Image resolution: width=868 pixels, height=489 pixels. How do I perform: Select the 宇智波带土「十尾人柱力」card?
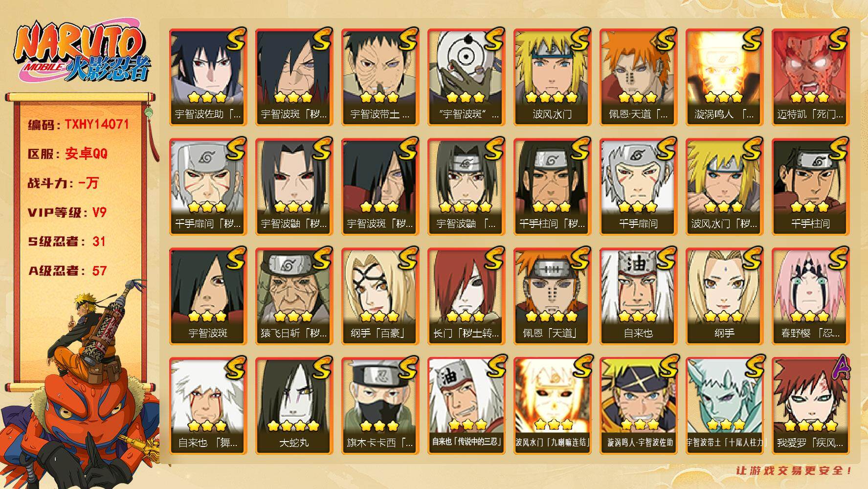[x=724, y=405]
